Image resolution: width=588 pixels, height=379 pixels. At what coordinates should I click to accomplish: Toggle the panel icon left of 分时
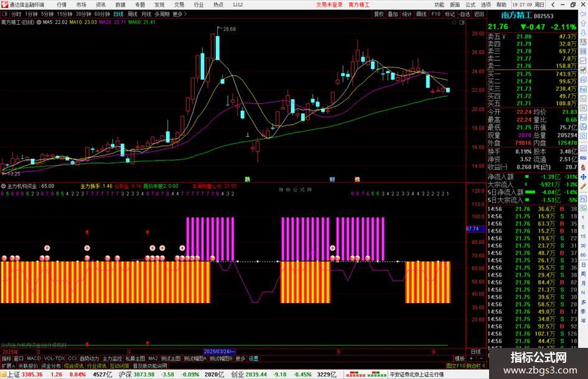[x=5, y=14]
